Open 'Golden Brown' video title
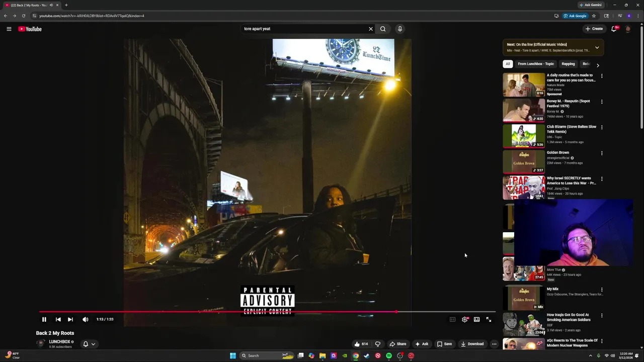Viewport: 644px width, 362px height. (x=558, y=152)
